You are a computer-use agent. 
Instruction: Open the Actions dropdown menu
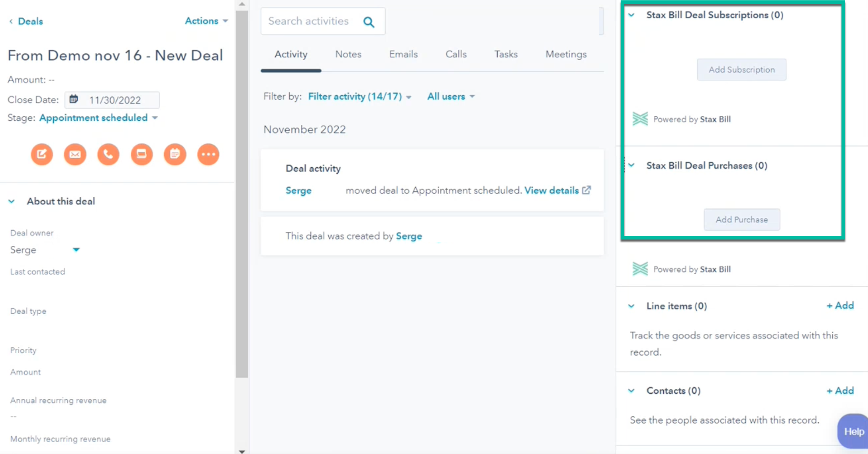click(207, 21)
